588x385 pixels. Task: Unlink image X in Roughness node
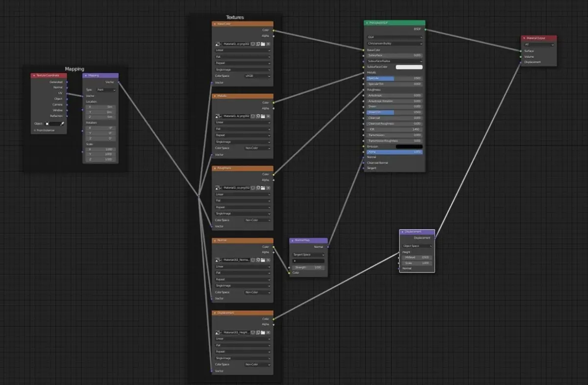pyautogui.click(x=268, y=188)
